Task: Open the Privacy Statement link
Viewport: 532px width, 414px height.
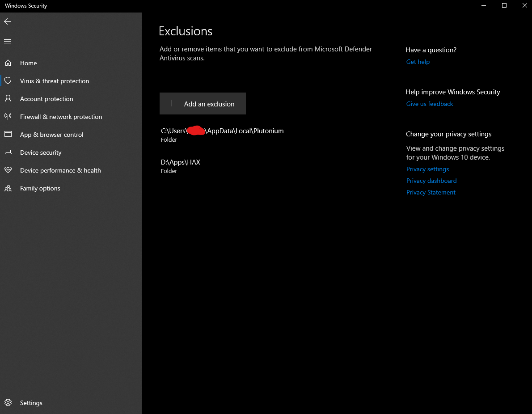Action: (x=431, y=192)
